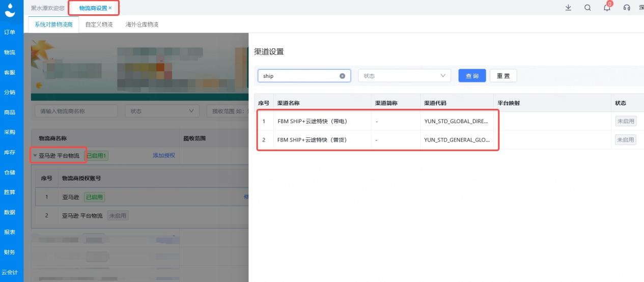Click the 请输入物流商名称 input field
The height and width of the screenshot is (282, 644).
pos(76,111)
